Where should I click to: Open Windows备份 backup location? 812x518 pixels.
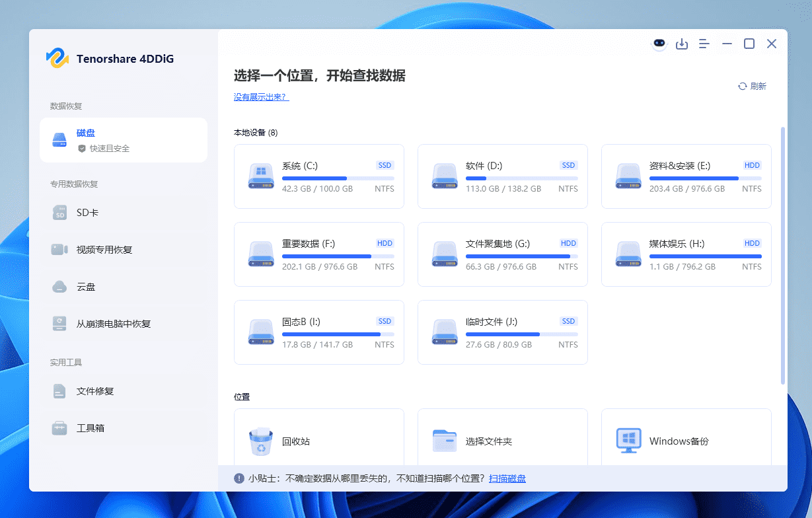point(686,440)
